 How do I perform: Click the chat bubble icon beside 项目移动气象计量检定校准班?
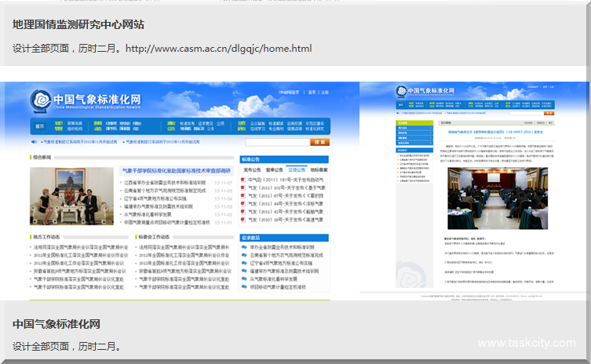click(244, 287)
